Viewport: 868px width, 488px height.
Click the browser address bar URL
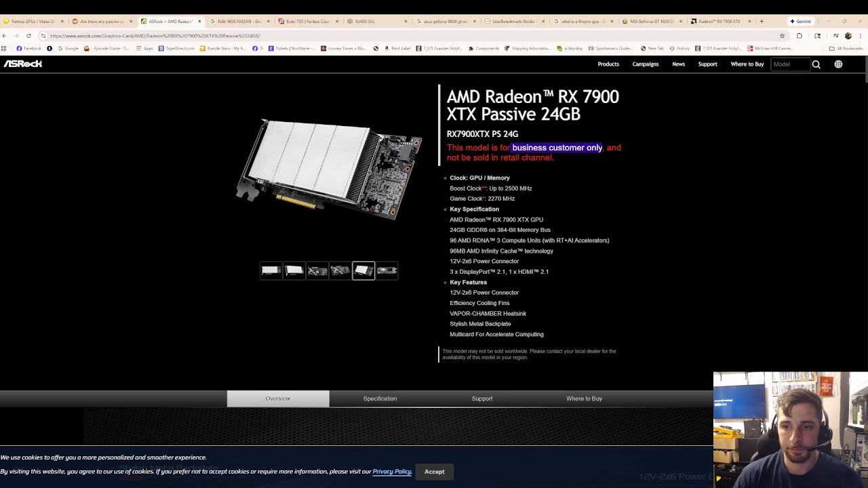point(155,35)
